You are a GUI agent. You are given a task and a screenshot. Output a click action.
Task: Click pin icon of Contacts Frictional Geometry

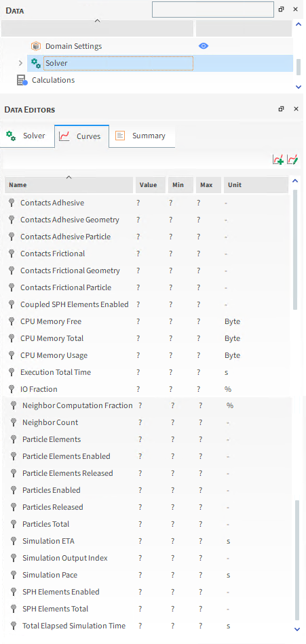(12, 270)
